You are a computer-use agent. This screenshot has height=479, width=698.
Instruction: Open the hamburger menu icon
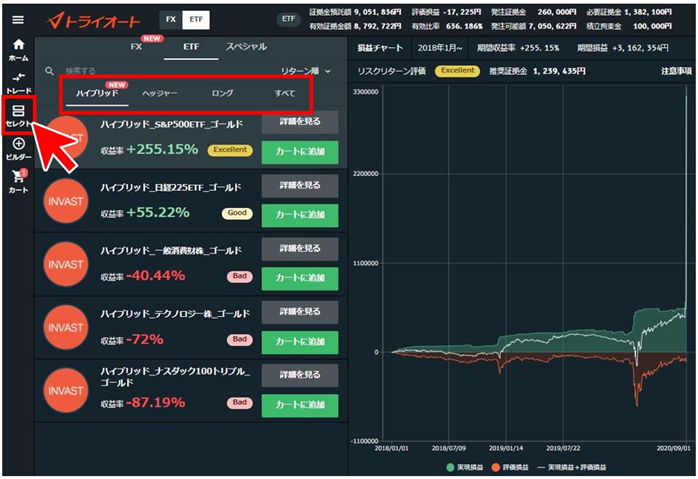click(18, 20)
